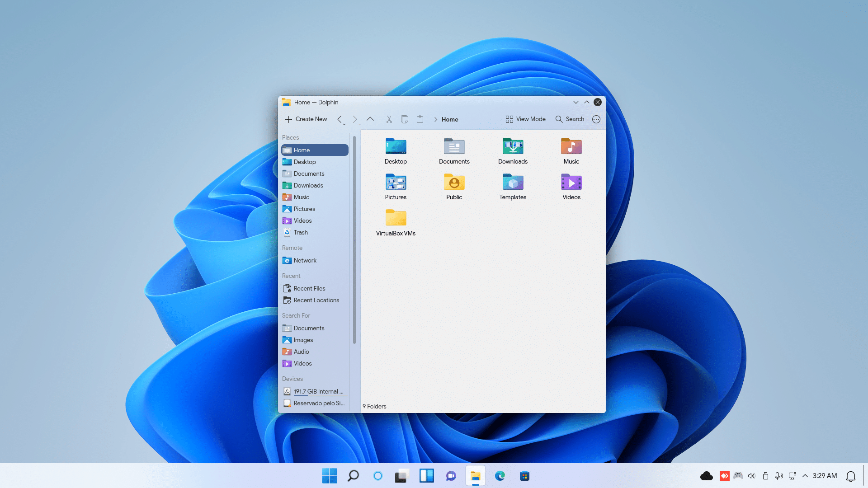
Task: Open the Pictures folder
Action: point(395,185)
